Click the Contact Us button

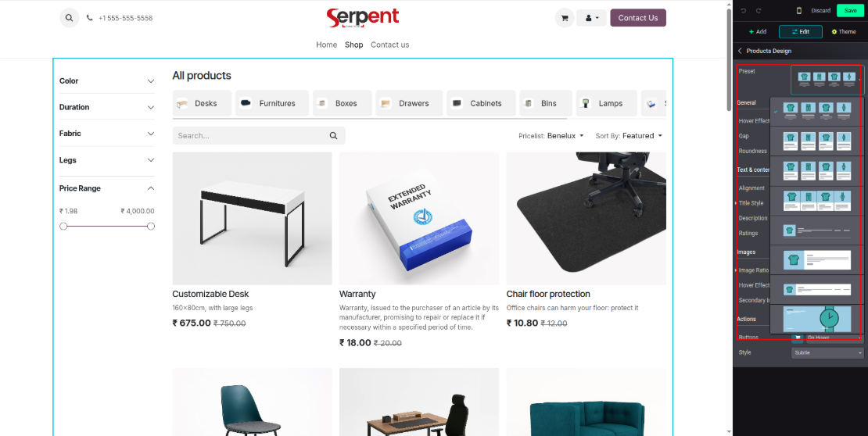click(638, 18)
